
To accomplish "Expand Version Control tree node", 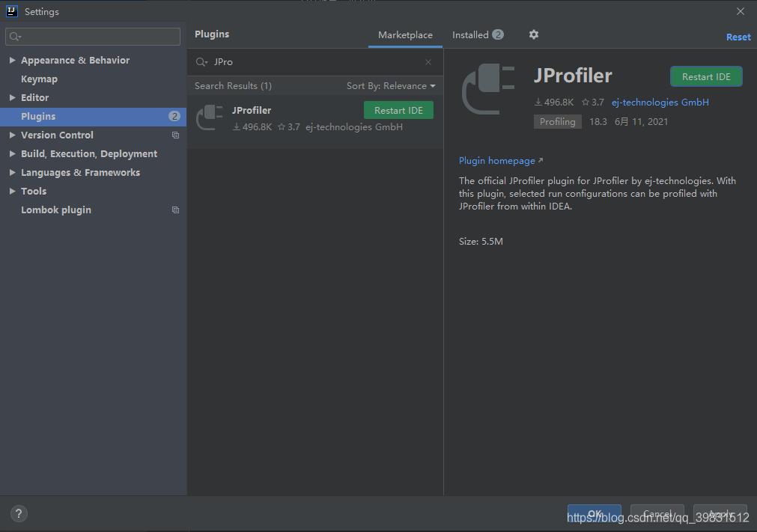I will (12, 135).
